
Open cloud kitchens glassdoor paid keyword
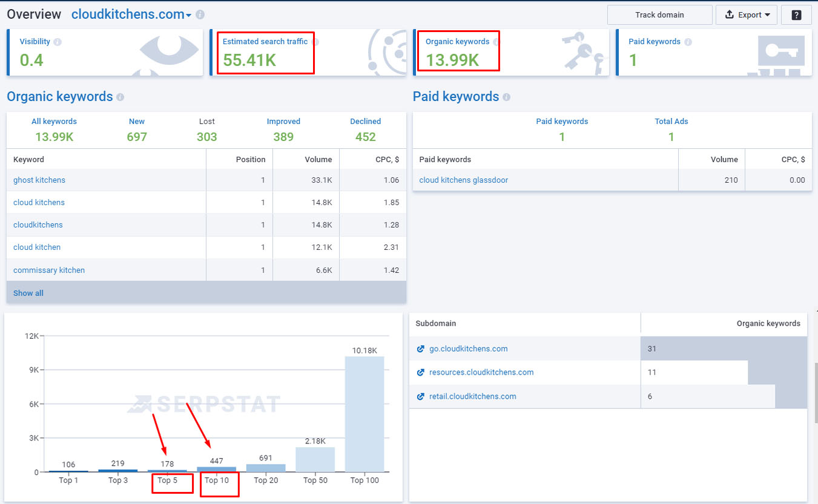tap(463, 180)
